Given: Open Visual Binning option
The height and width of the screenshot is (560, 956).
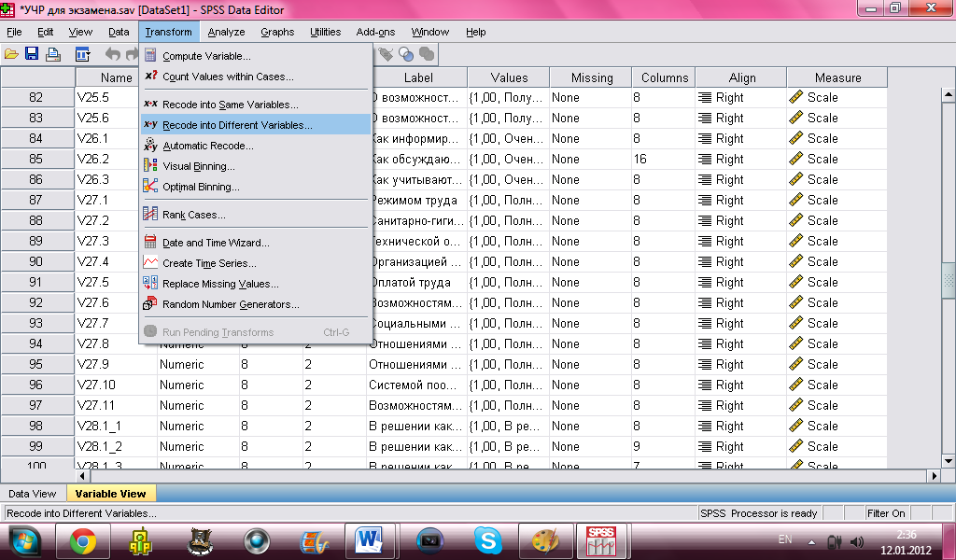Looking at the screenshot, I should tap(256, 166).
